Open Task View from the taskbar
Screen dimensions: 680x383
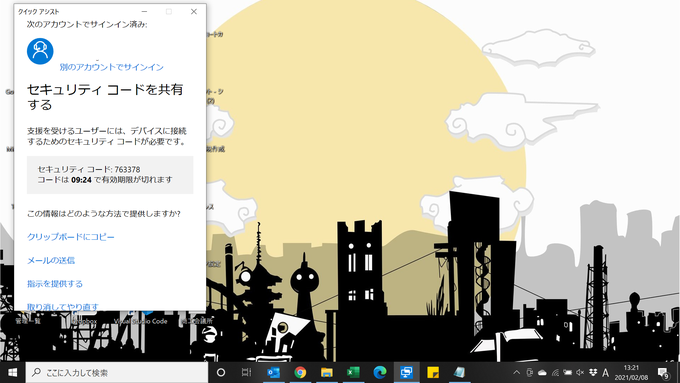(x=246, y=372)
